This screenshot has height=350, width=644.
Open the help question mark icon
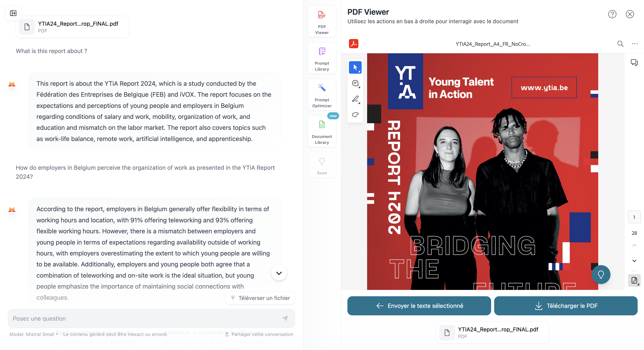tap(612, 14)
